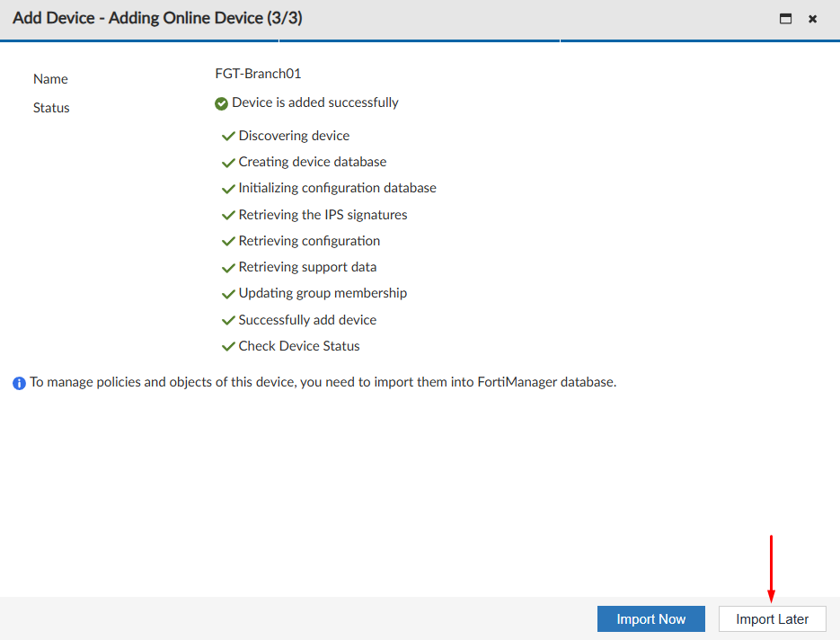Click the checkmark beside Successfully add device

[x=229, y=319]
